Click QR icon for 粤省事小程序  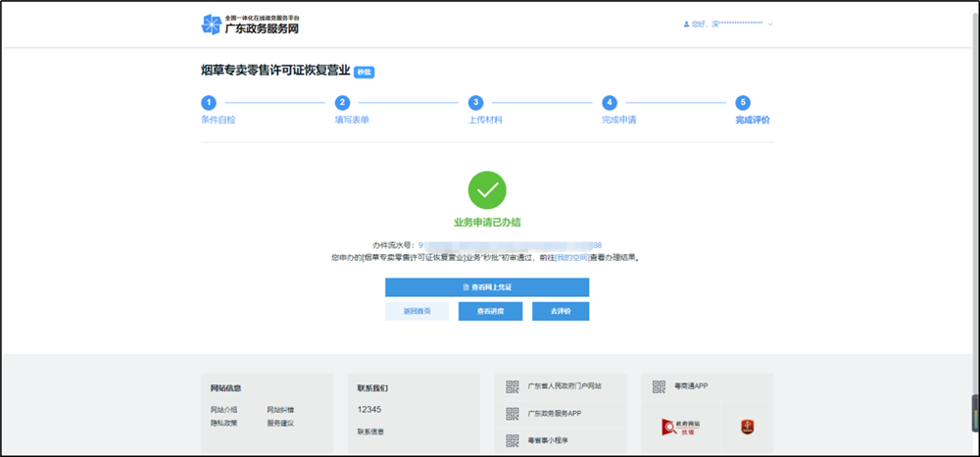pos(513,440)
